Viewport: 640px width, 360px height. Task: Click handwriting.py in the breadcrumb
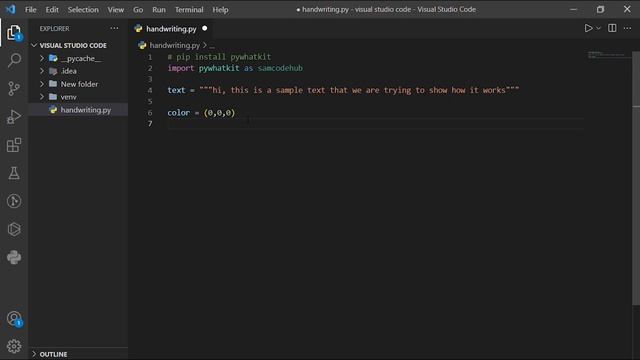(174, 45)
